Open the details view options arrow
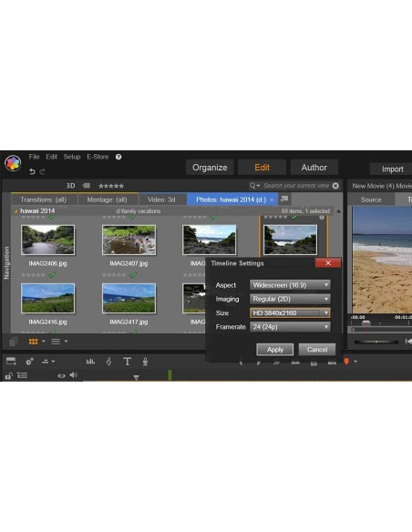This screenshot has height=532, width=412. (66, 341)
